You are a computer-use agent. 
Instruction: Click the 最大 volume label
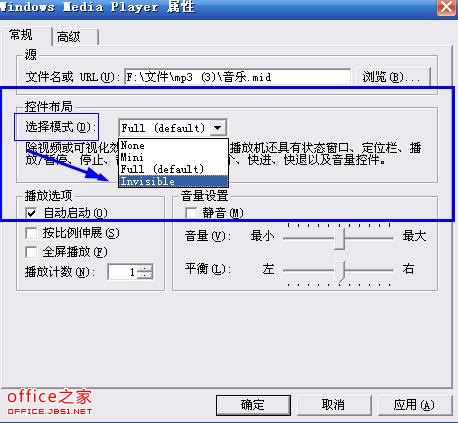[x=414, y=236]
